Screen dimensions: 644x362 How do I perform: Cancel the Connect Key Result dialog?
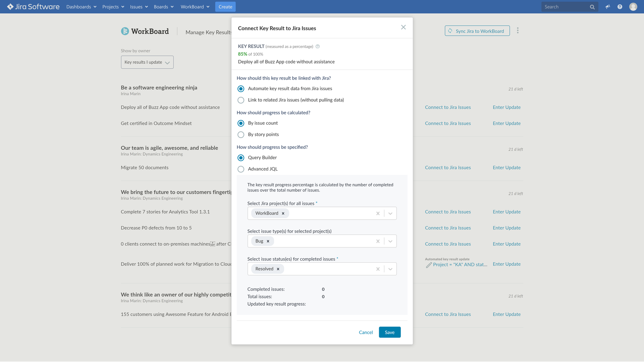366,332
